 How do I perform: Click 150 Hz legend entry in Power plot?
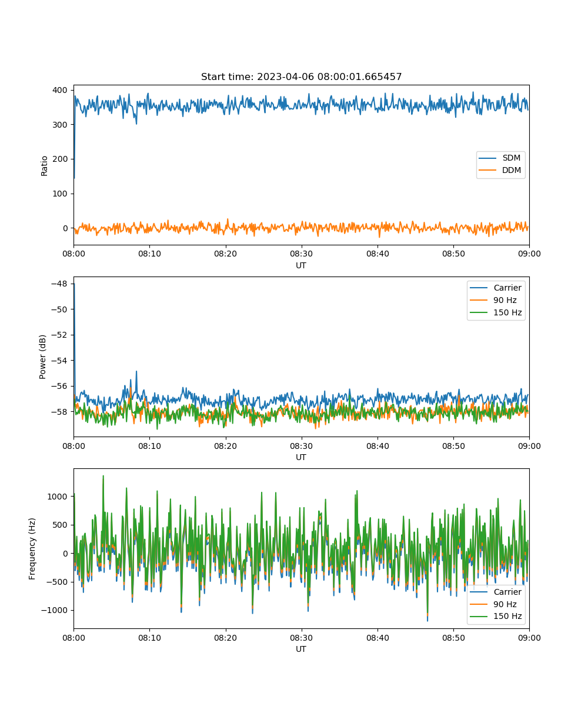(x=496, y=312)
